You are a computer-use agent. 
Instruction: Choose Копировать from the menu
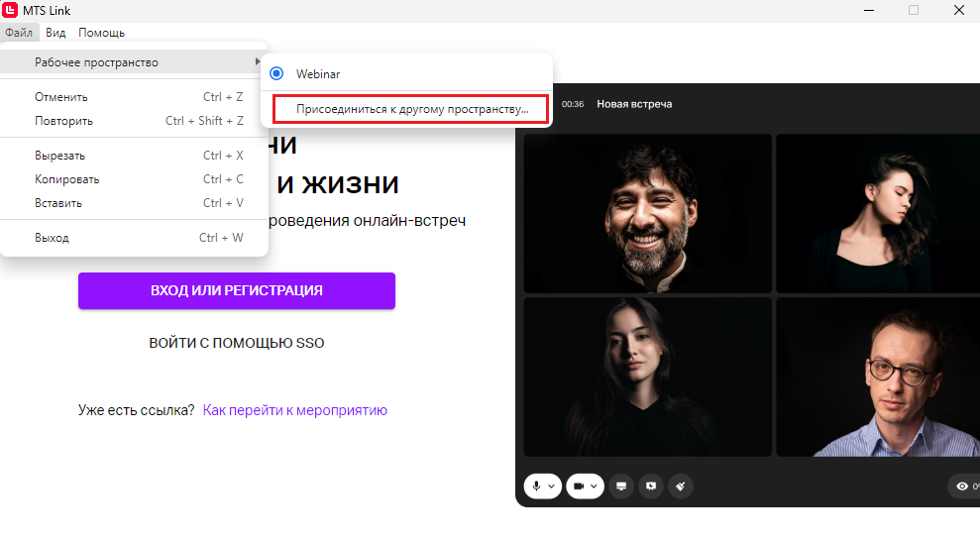point(134,179)
